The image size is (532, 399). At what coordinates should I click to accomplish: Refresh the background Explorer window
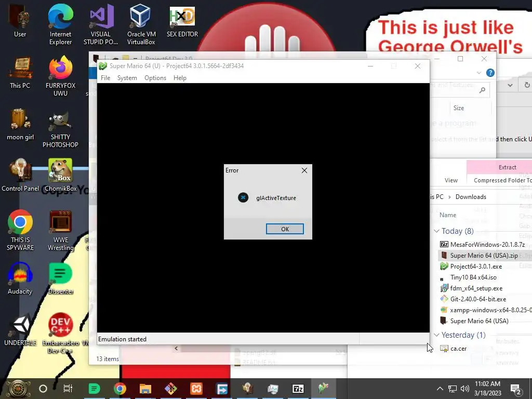527,85
